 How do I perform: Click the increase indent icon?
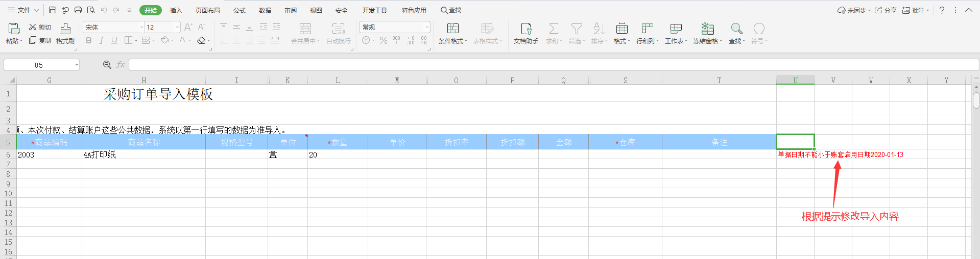pyautogui.click(x=276, y=27)
